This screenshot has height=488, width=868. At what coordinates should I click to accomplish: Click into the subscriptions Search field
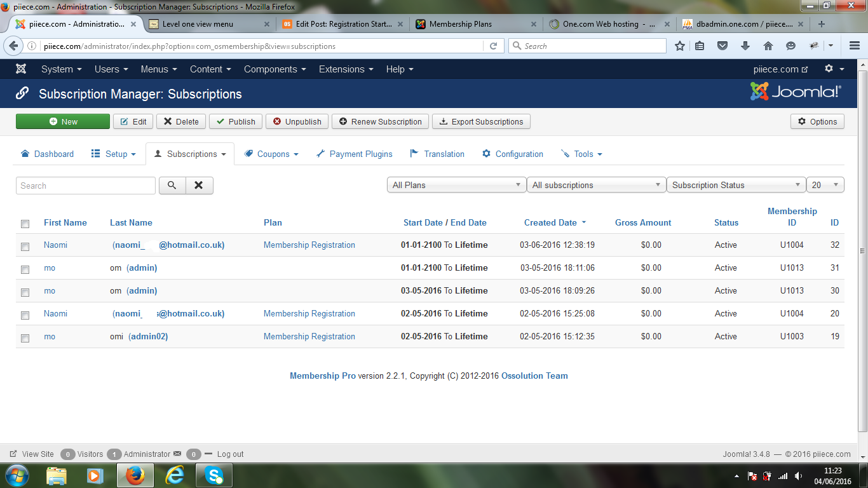pyautogui.click(x=85, y=186)
